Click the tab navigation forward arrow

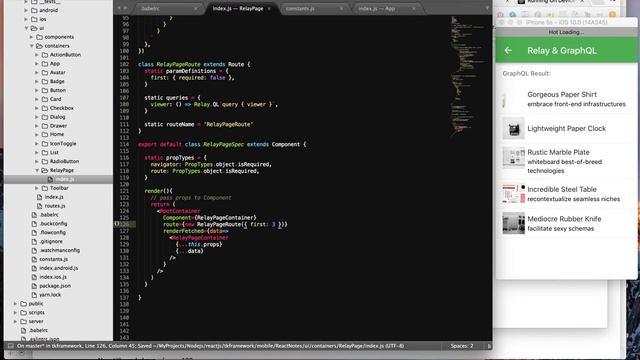point(125,8)
